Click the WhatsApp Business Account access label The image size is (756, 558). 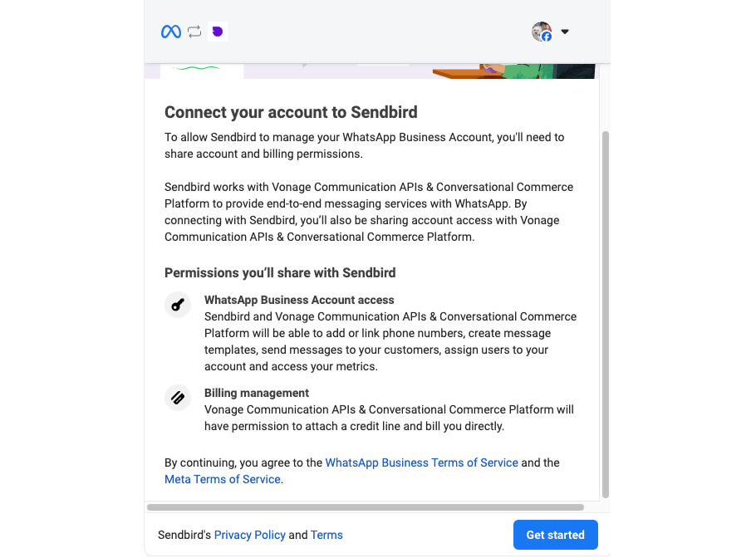click(x=298, y=300)
